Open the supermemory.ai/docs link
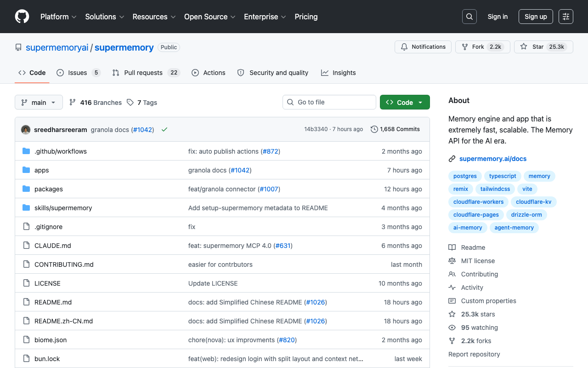Image resolution: width=588 pixels, height=368 pixels. click(x=493, y=159)
